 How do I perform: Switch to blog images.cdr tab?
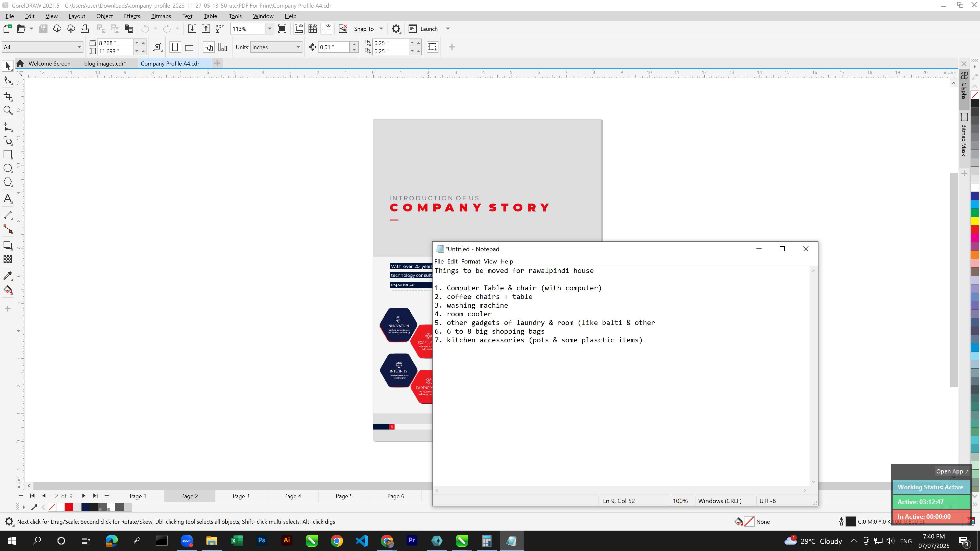[105, 64]
